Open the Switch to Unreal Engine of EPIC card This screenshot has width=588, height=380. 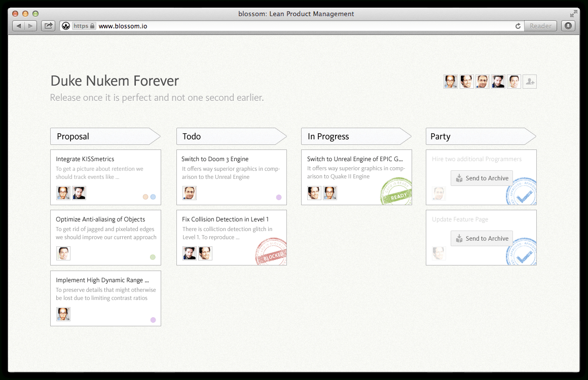[356, 177]
